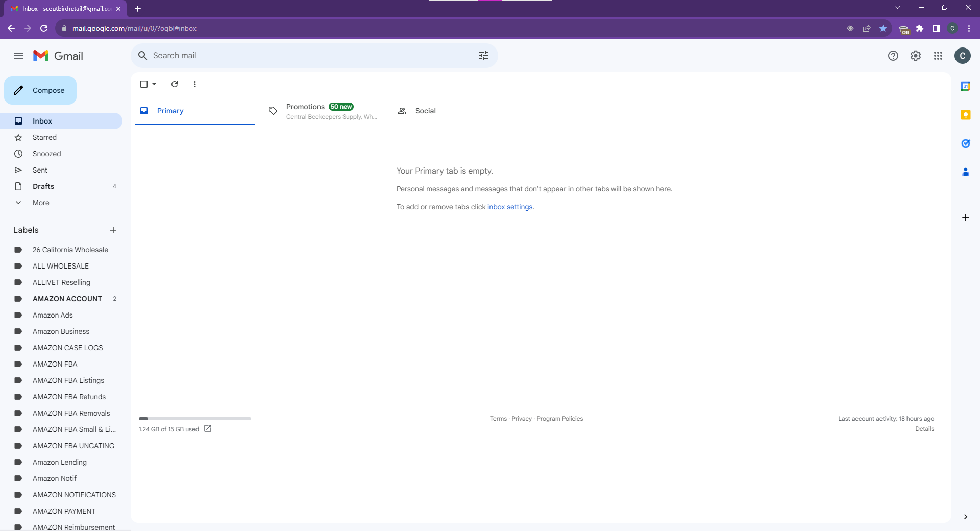The image size is (980, 531).
Task: Open the three-dot more options menu
Action: 195,84
